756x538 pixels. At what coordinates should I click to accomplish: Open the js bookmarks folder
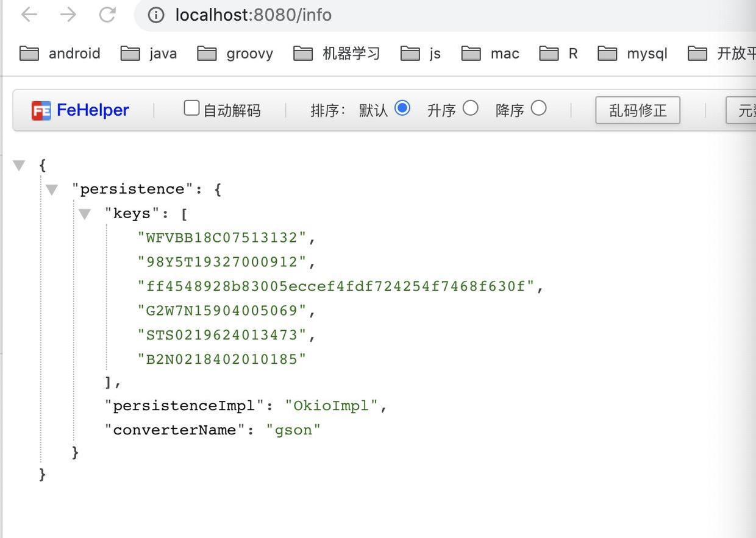point(421,54)
